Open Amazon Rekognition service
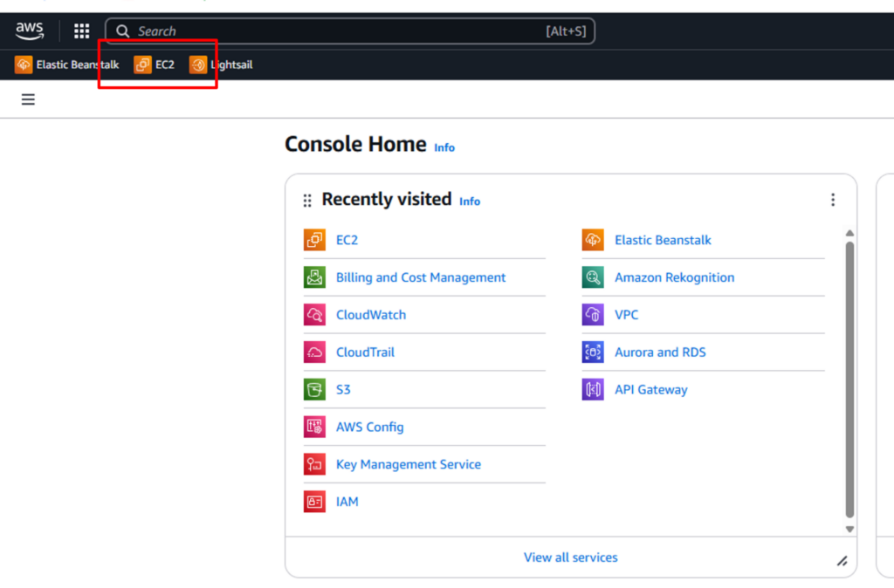Screen dimensions: 894x588 (x=675, y=277)
